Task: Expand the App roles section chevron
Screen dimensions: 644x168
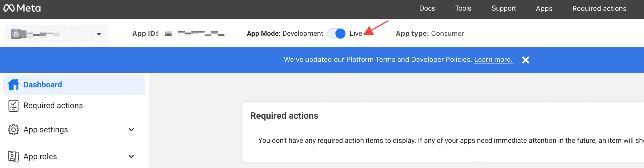Action: (131, 156)
